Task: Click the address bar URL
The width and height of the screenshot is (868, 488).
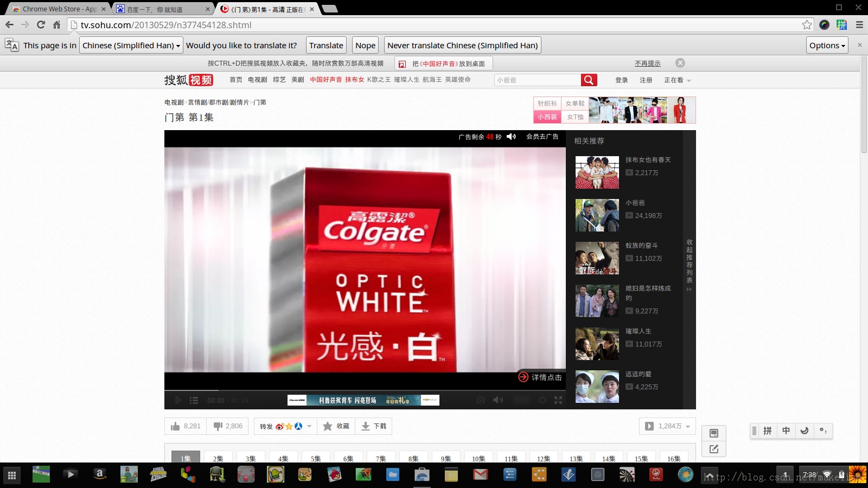Action: tap(166, 25)
